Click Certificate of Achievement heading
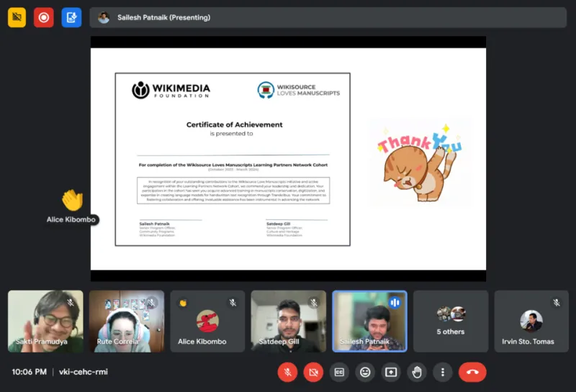 (x=235, y=125)
